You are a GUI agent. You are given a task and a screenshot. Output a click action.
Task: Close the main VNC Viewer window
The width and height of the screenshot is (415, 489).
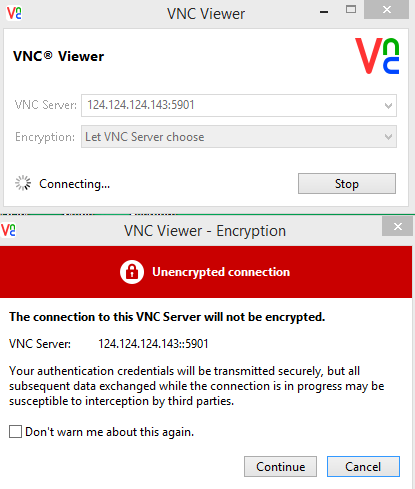click(387, 10)
